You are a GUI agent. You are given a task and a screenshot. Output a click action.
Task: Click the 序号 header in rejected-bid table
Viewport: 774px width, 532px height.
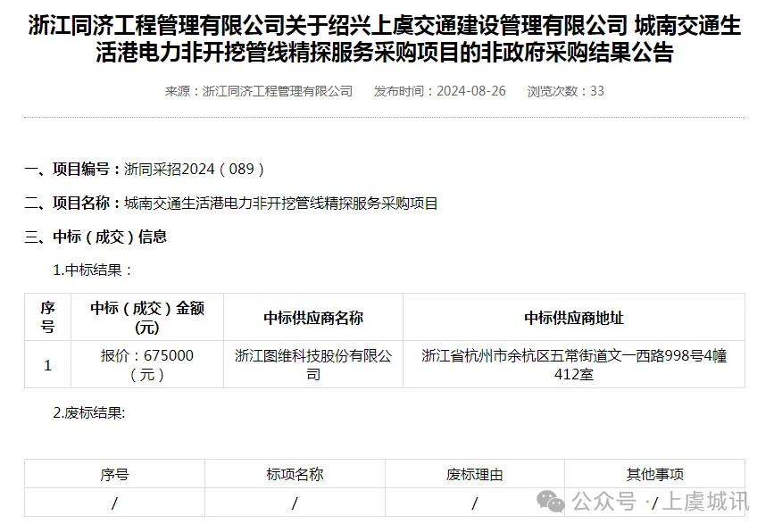114,474
